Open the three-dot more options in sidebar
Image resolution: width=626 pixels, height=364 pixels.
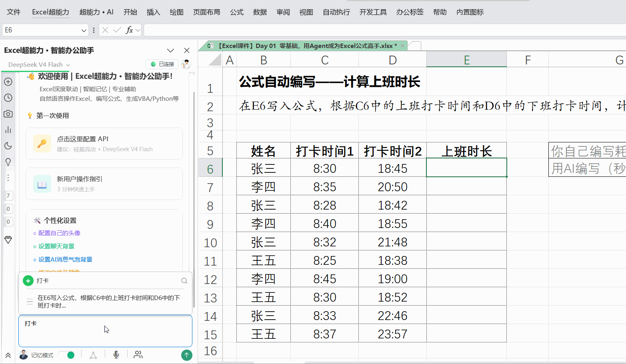point(8,178)
